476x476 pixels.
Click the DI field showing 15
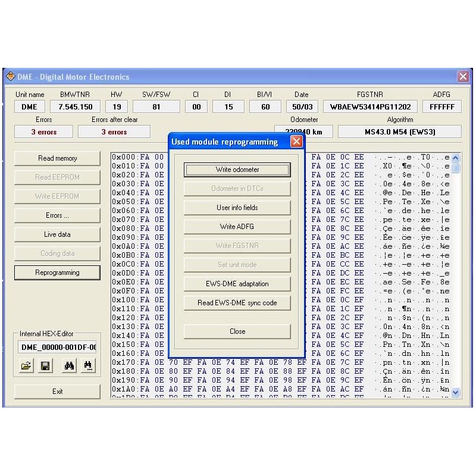228,107
